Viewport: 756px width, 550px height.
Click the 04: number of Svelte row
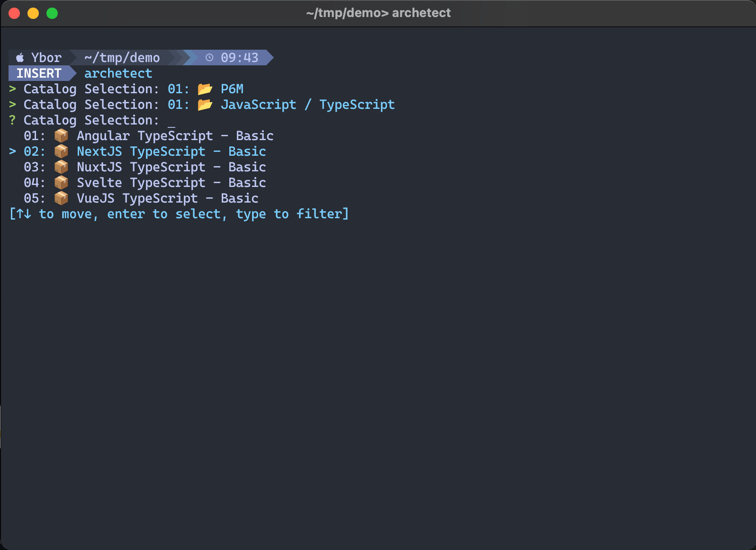(35, 183)
